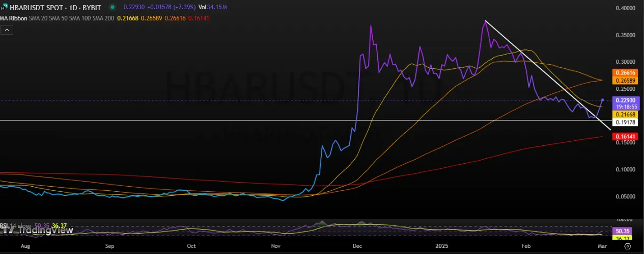
Task: Click orange SMA value 0.26616 in legend
Action: 174,18
